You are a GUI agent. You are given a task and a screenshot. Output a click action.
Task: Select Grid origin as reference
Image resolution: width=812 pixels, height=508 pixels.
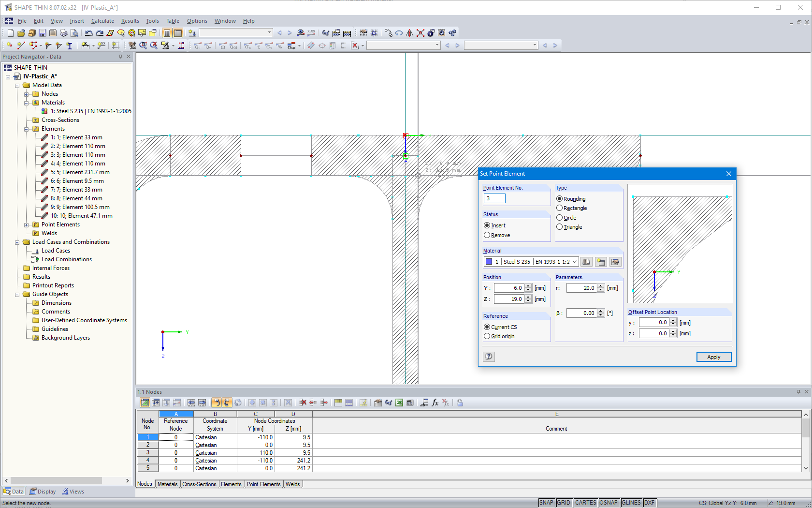[487, 336]
